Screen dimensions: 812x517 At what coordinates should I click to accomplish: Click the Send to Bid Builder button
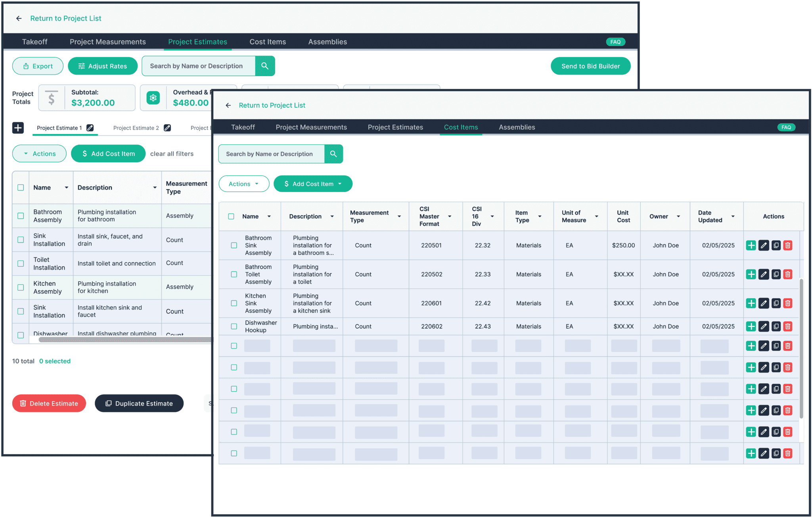pyautogui.click(x=590, y=66)
